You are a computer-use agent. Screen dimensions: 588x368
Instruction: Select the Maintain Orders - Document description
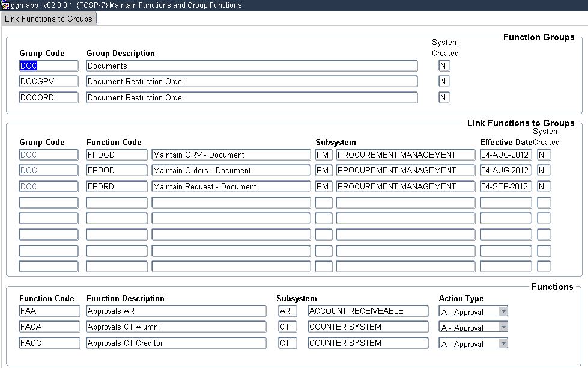click(231, 171)
